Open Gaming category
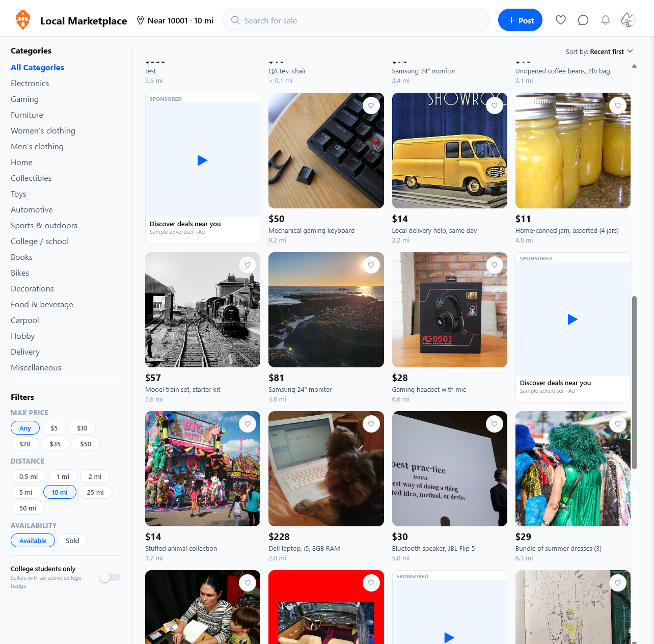The height and width of the screenshot is (644, 654). pos(24,99)
